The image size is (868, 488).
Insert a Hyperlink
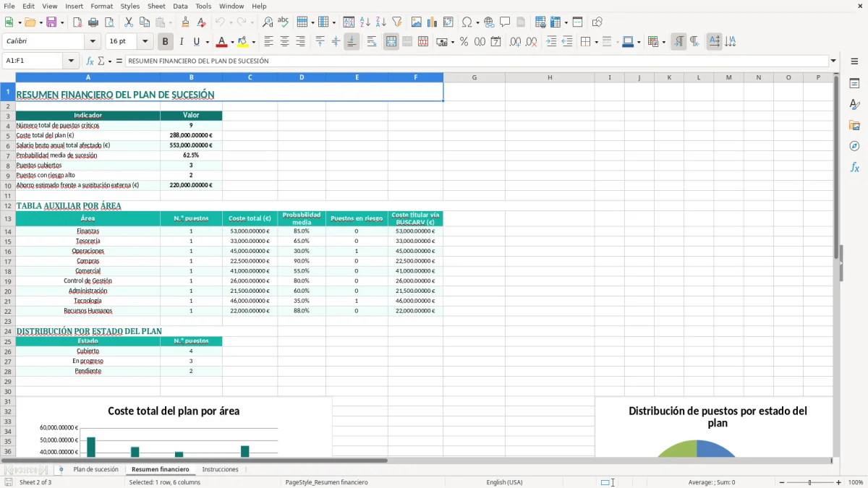coord(489,22)
